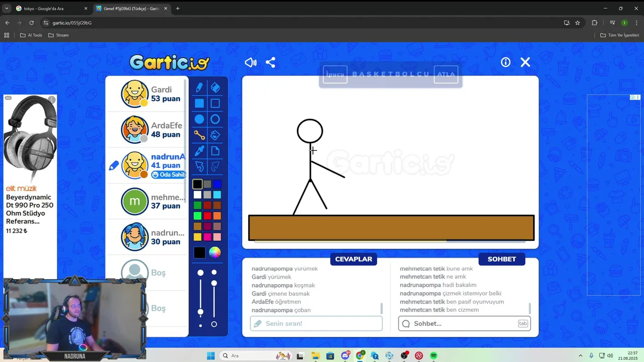This screenshot has height=362, width=644.
Task: Open the Chrome three-dot menu
Action: (x=637, y=23)
